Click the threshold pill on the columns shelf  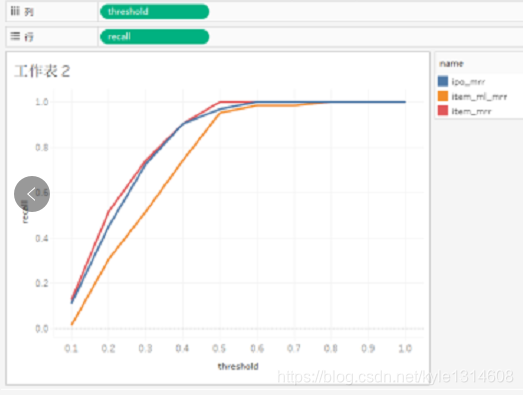coord(154,12)
